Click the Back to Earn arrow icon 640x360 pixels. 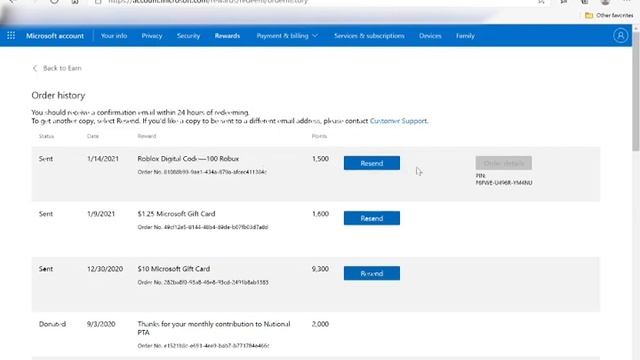click(x=35, y=68)
